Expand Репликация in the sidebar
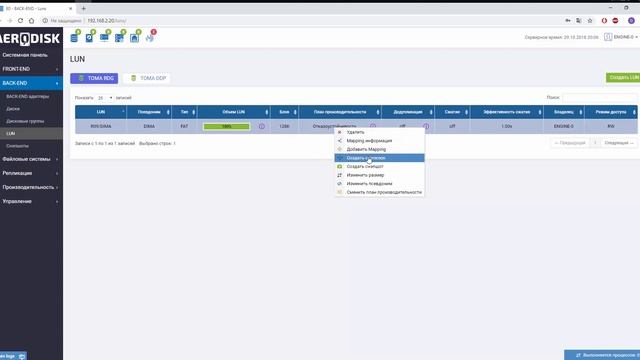640x360 pixels. click(31, 173)
